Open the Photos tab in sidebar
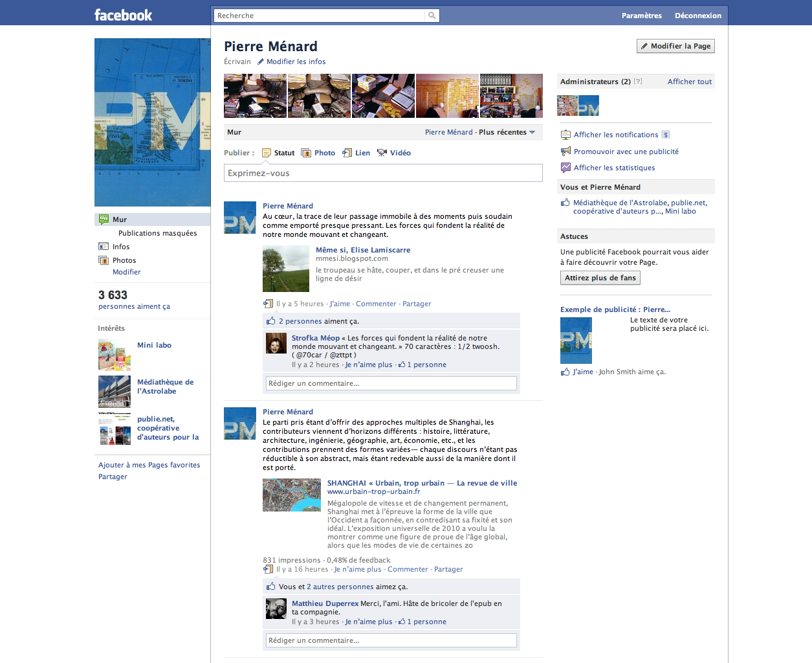 coord(124,260)
